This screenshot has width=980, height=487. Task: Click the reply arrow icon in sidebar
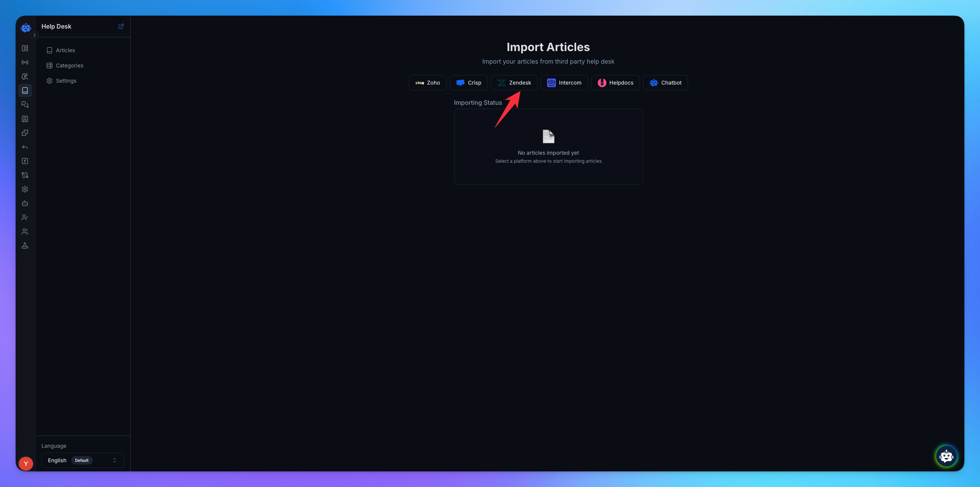(25, 147)
